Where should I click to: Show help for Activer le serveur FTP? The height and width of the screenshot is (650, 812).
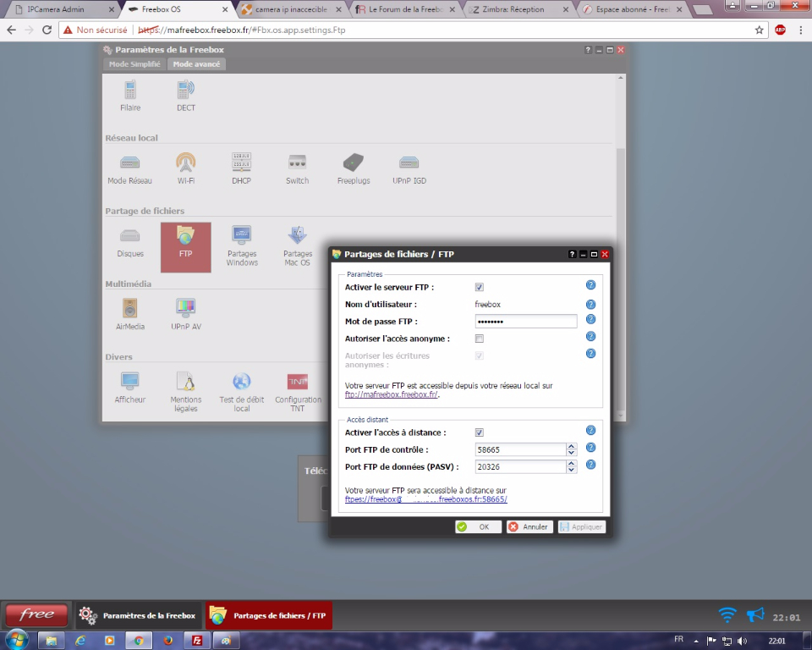pyautogui.click(x=591, y=285)
